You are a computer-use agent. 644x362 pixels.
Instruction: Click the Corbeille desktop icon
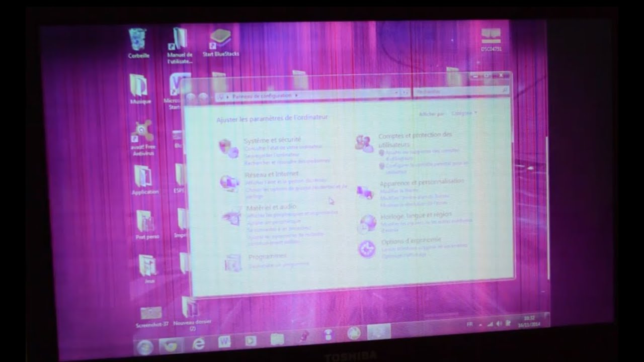138,43
